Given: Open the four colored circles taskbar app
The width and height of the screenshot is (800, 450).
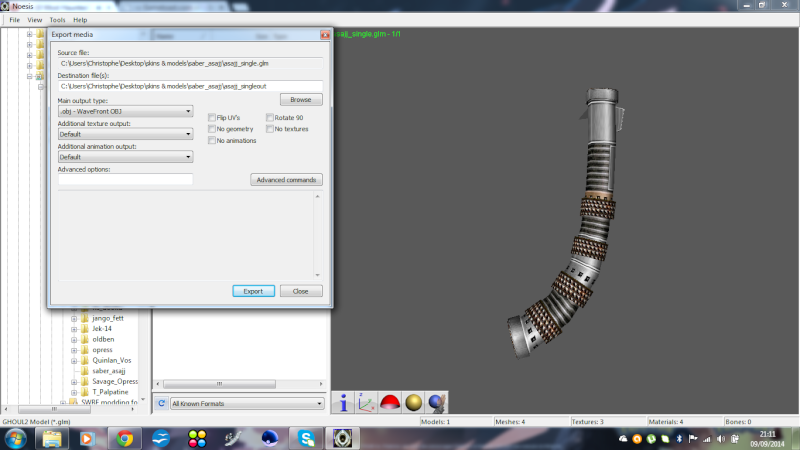Looking at the screenshot, I should tap(197, 439).
